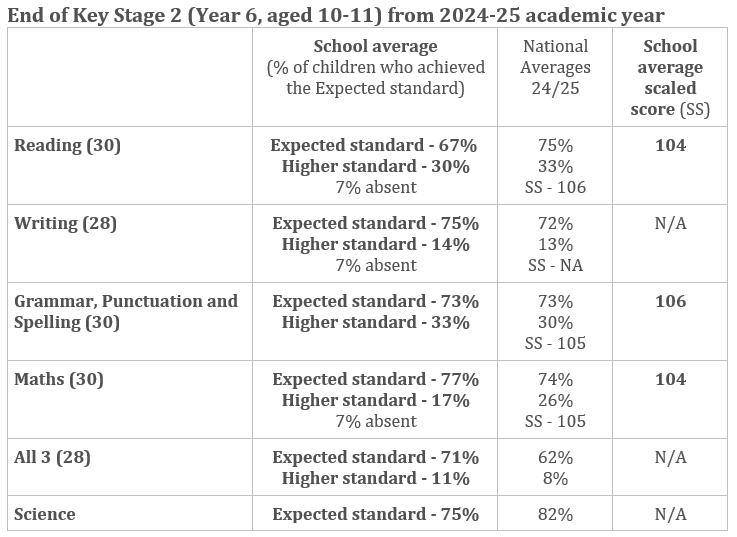Select the School average column header
Image resolution: width=737 pixels, height=537 pixels.
point(375,46)
